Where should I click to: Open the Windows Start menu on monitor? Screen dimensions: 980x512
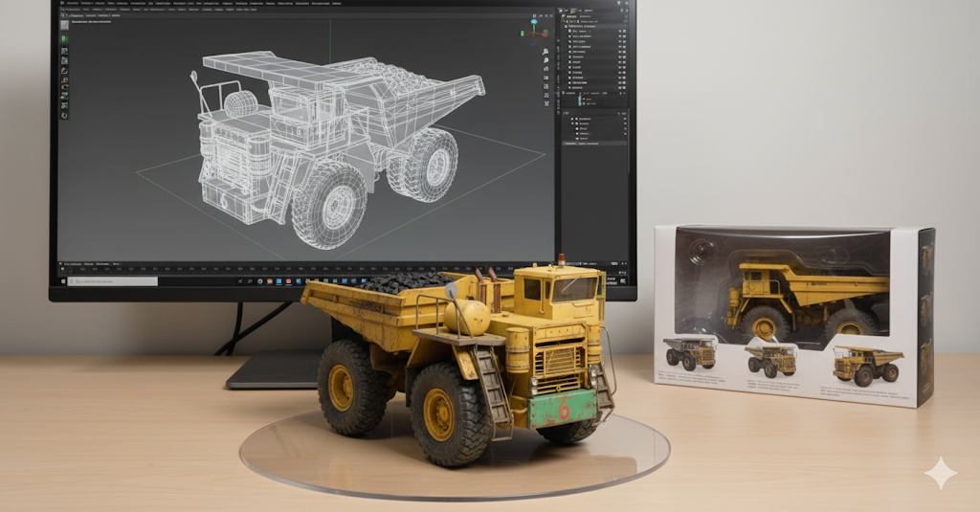pos(62,282)
